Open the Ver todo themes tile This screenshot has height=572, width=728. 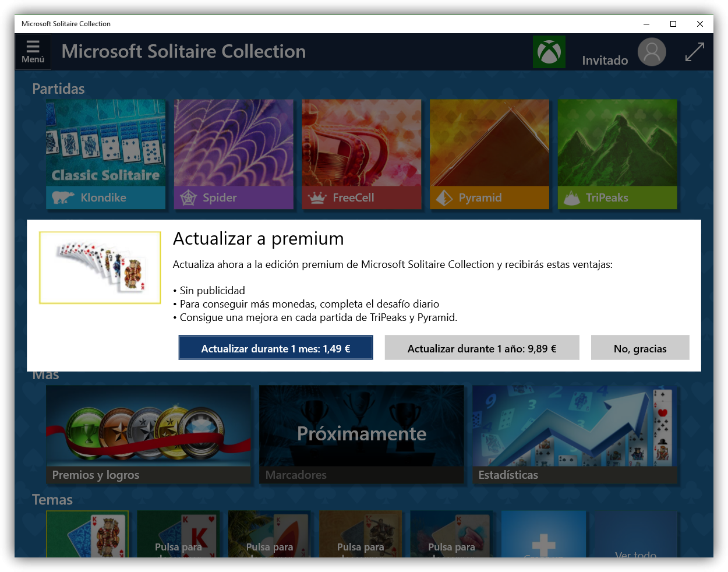tap(635, 534)
